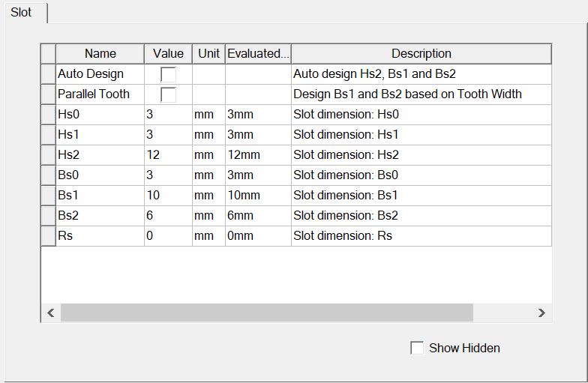588x383 pixels.
Task: Click the 10mm evaluated value cell
Action: 258,195
